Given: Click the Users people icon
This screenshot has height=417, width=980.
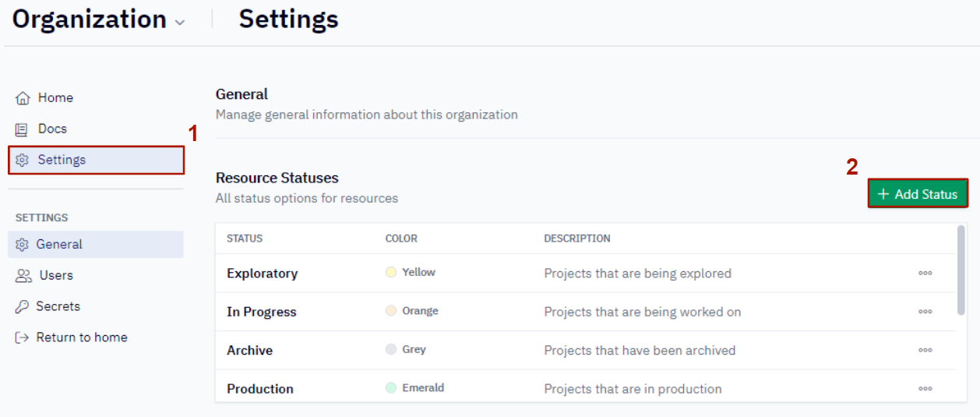Looking at the screenshot, I should tap(23, 276).
